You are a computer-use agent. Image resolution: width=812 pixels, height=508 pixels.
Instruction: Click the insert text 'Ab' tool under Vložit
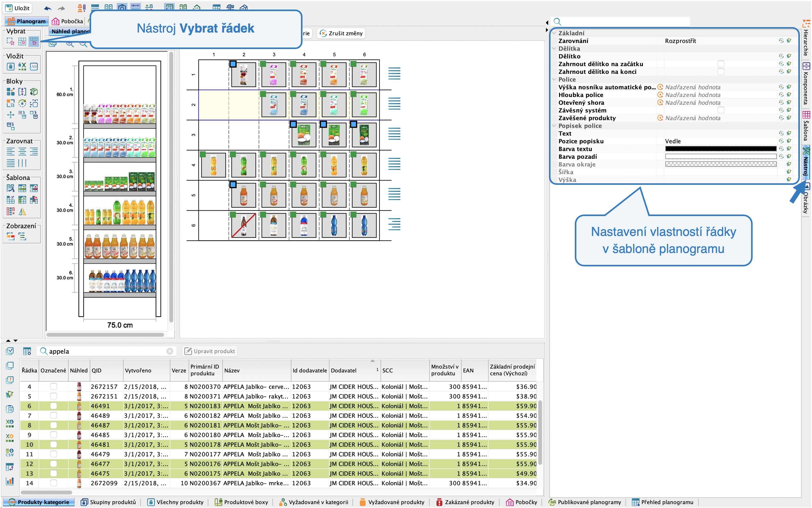coord(34,67)
